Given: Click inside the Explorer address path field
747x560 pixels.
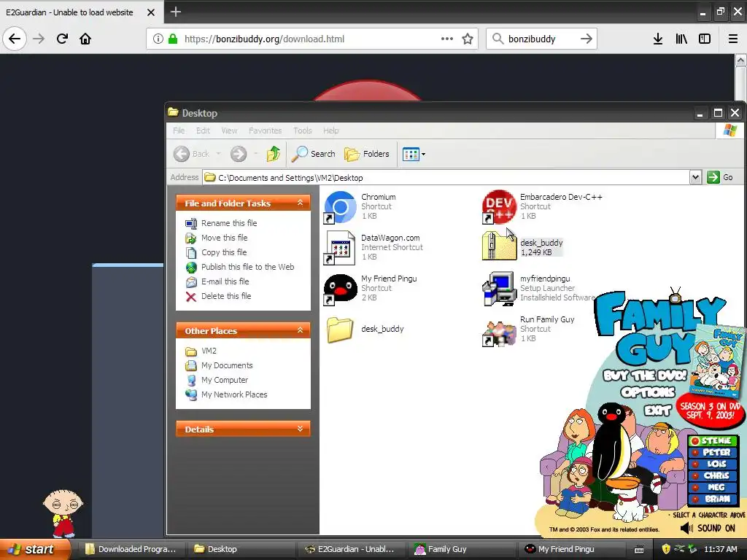Looking at the screenshot, I should point(447,178).
